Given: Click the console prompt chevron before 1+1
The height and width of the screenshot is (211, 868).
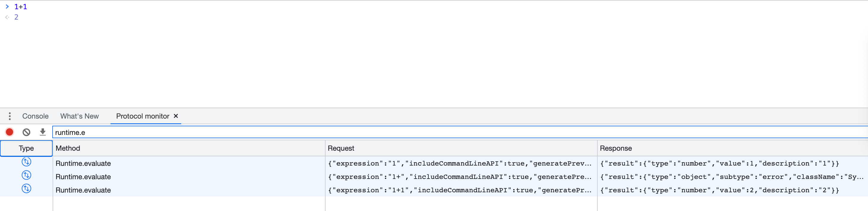Looking at the screenshot, I should pos(7,7).
